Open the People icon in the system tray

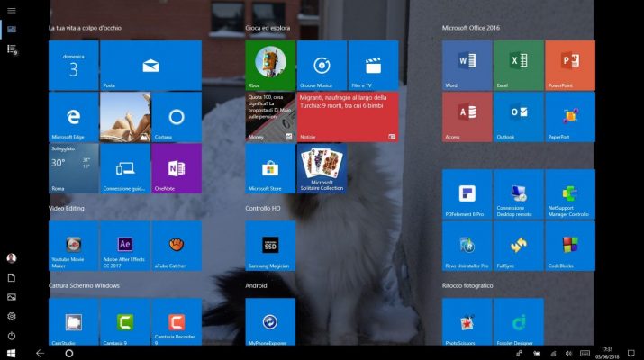click(x=519, y=353)
